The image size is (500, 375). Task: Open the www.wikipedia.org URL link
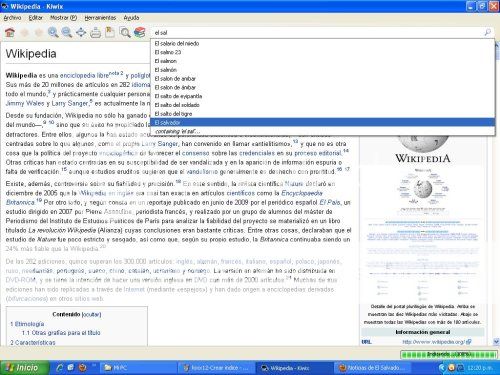coord(437,342)
